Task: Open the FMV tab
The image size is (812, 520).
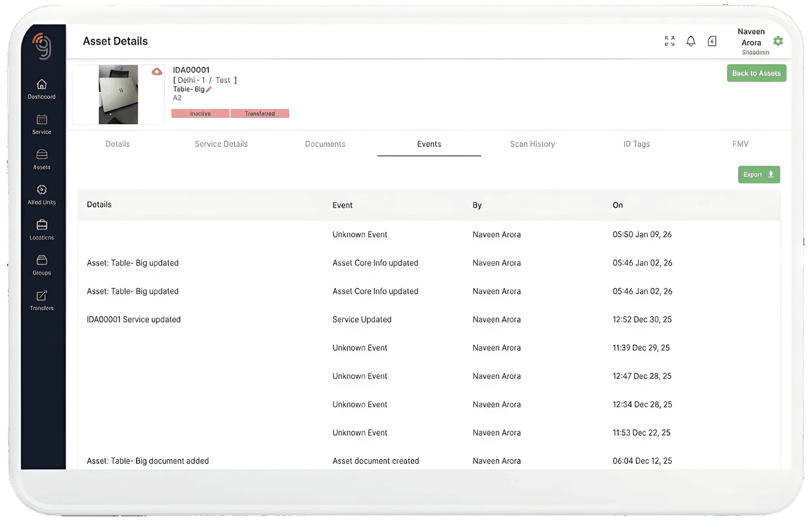Action: 740,144
